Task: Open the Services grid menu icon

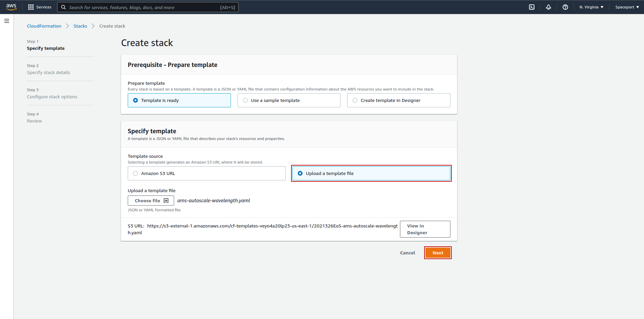Action: 31,7
